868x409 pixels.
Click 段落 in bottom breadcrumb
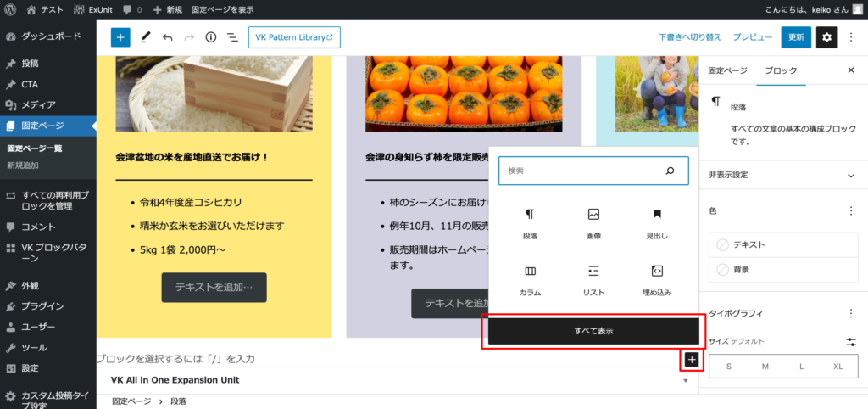click(x=178, y=401)
